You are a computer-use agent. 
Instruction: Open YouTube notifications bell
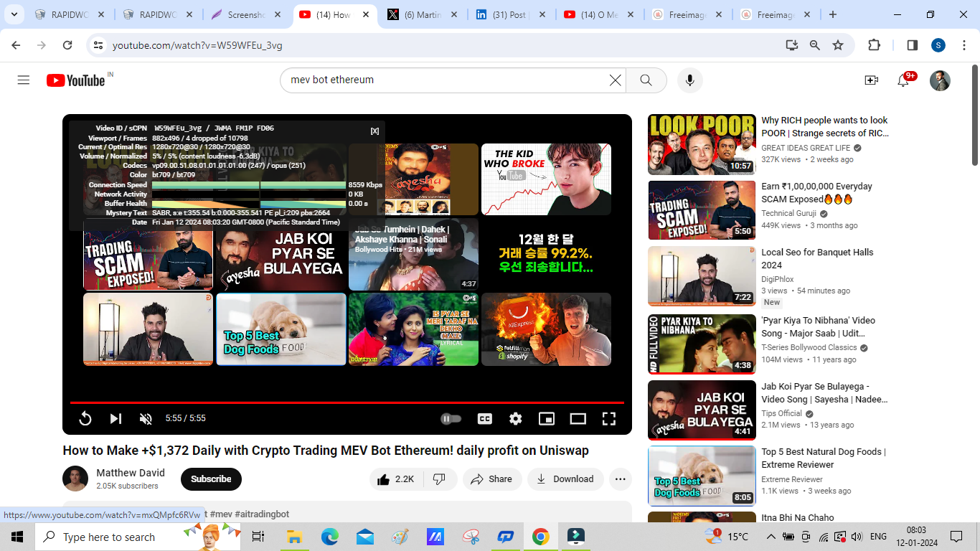[904, 80]
